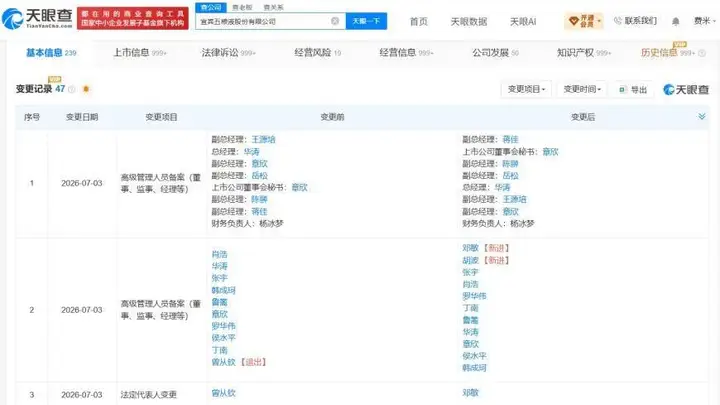Switch to the 公司发展 tab
The image size is (720, 405).
pyautogui.click(x=495, y=53)
